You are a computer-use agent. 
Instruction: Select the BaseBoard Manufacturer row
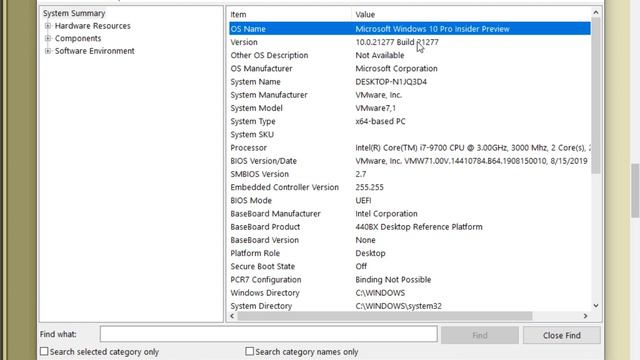tap(409, 213)
